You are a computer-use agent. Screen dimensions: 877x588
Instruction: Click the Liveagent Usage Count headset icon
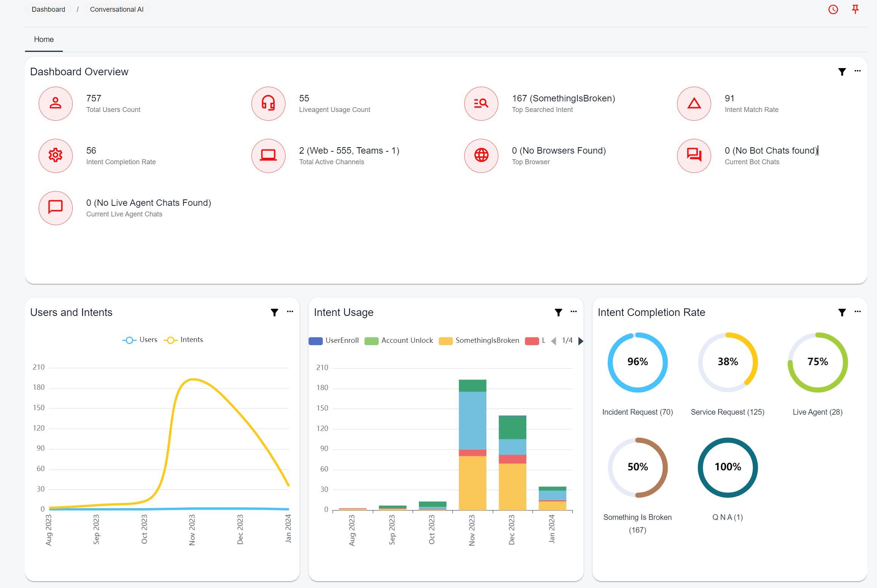[x=268, y=103]
